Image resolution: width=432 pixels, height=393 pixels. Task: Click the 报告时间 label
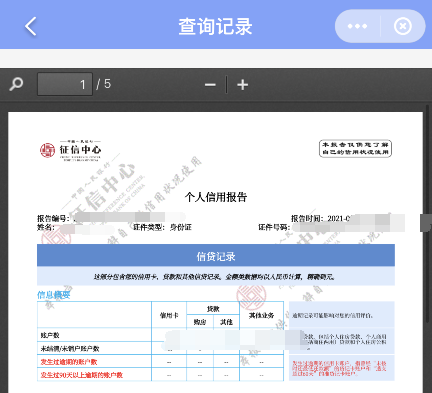point(307,218)
